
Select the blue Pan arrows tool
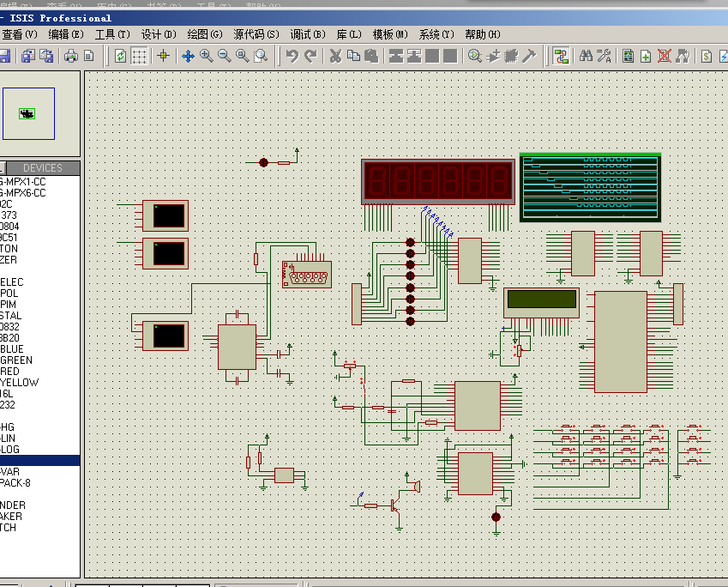click(188, 57)
